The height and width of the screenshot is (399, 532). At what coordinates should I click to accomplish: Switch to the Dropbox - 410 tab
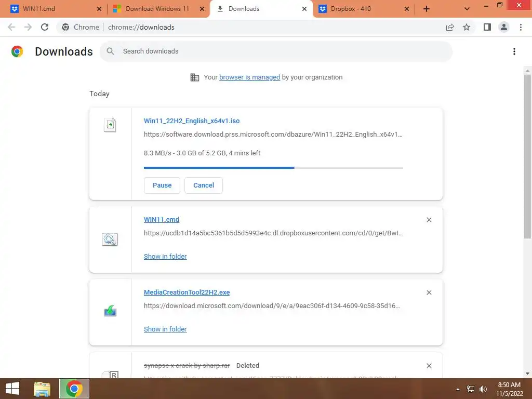pos(364,9)
